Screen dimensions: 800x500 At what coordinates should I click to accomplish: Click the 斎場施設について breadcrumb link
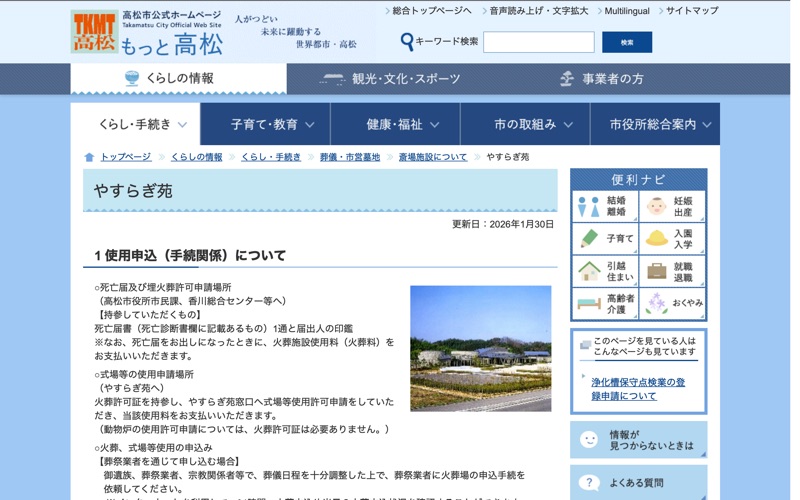click(x=433, y=157)
